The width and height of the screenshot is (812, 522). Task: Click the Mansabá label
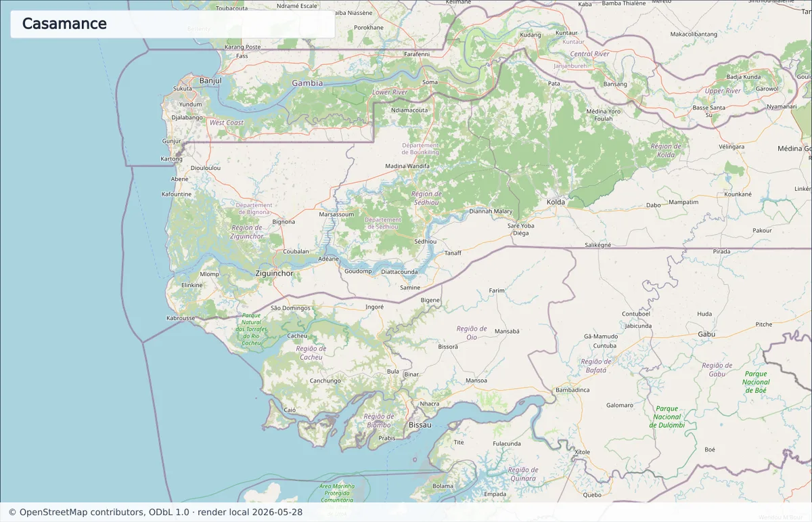click(507, 332)
